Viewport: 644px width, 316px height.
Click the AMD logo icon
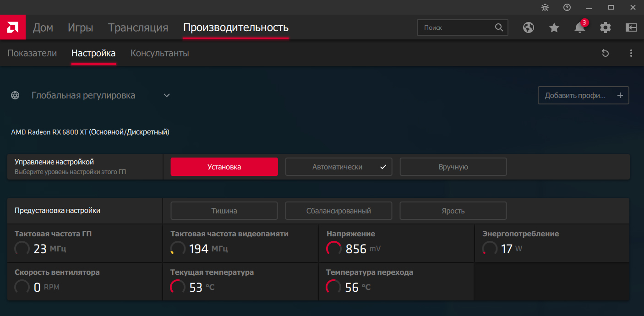pos(13,27)
